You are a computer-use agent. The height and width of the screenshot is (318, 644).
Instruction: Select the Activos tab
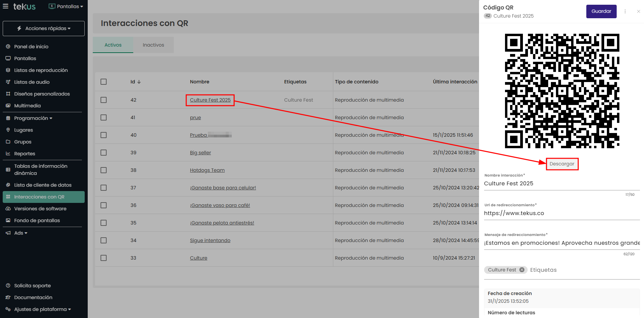point(113,45)
